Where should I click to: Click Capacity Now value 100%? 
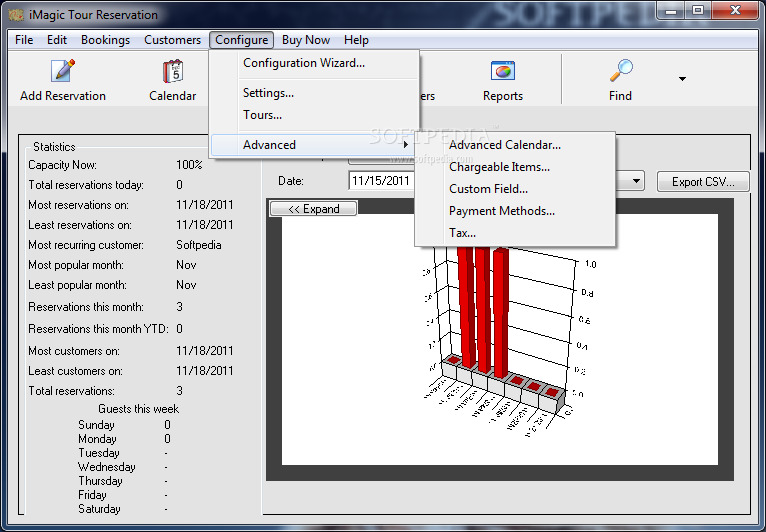click(x=189, y=165)
